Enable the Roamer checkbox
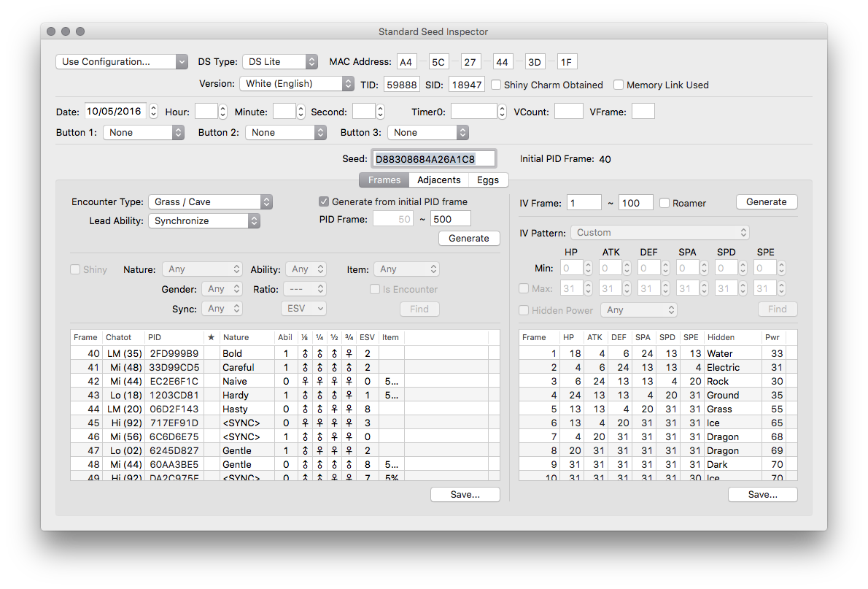This screenshot has height=589, width=868. (x=664, y=203)
